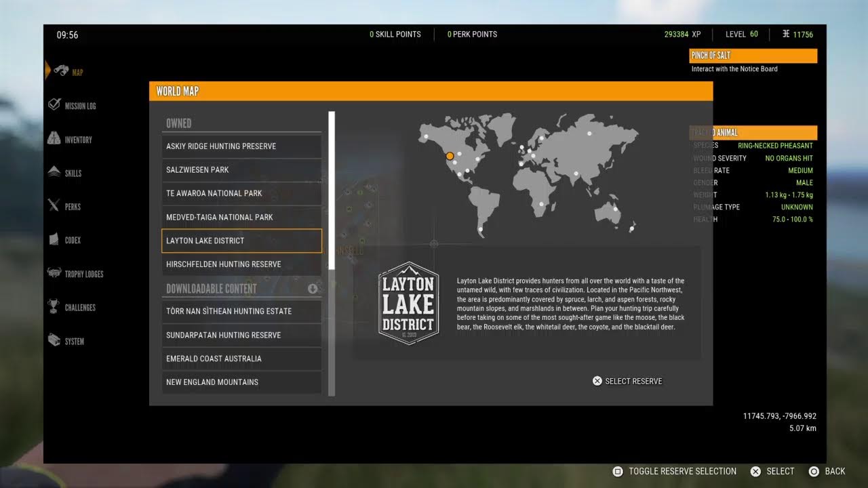
Task: Open the Codex book icon
Action: click(x=54, y=240)
